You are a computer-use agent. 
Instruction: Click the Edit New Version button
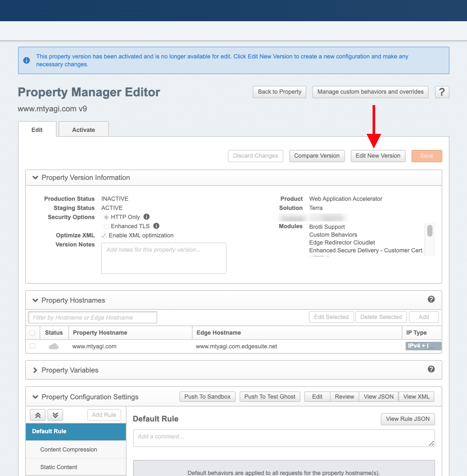(378, 156)
